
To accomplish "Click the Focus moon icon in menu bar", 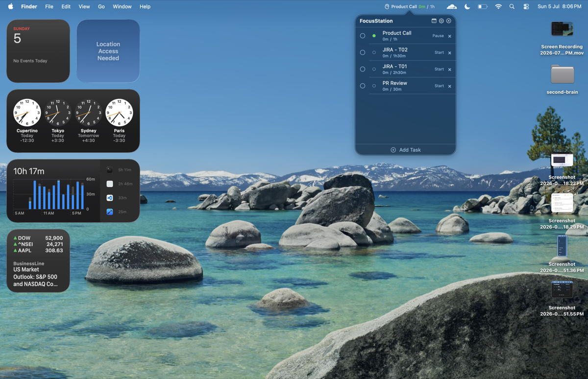I will click(467, 7).
